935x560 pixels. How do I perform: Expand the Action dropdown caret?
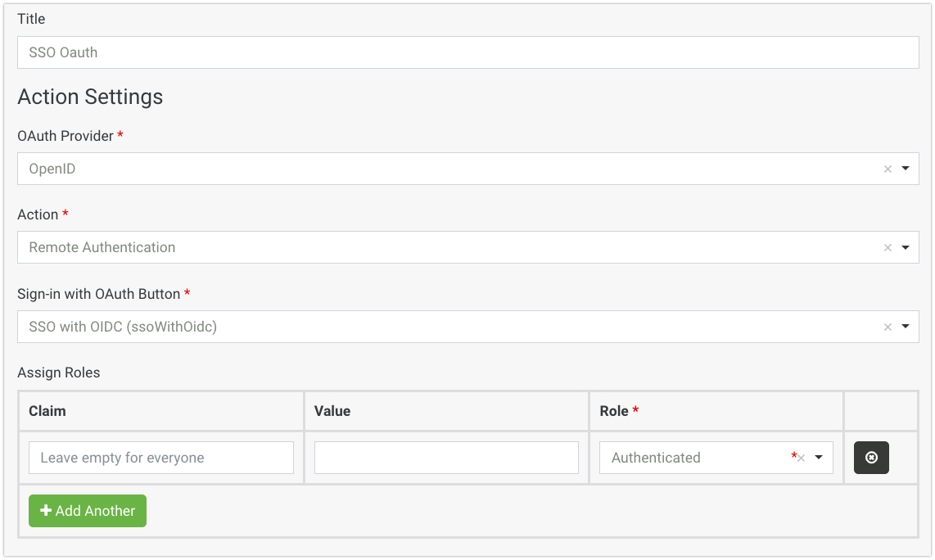(x=906, y=247)
